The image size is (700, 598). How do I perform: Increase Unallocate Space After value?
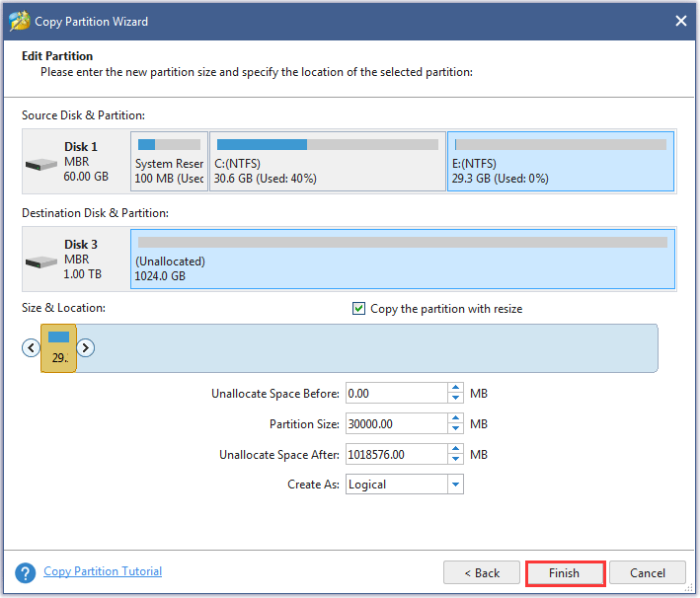pos(455,449)
